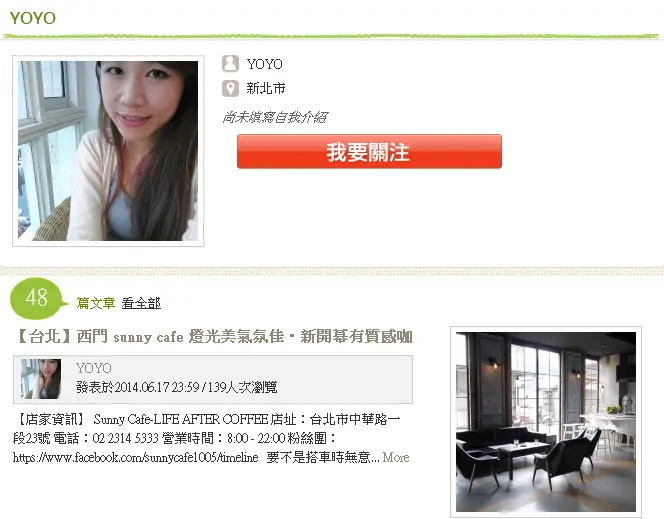Click the location pin icon beside 新北市
Screen dimensions: 664x519
[x=230, y=88]
